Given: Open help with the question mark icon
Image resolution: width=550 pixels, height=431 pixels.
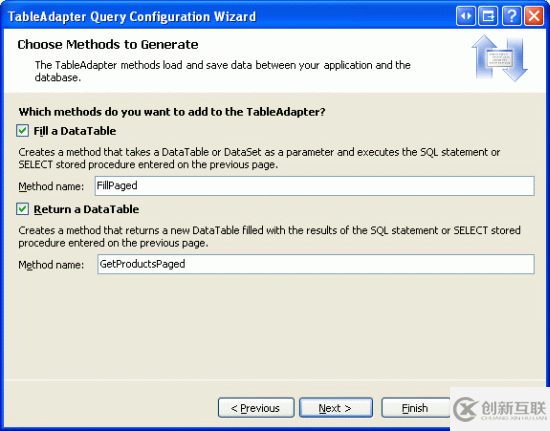Looking at the screenshot, I should pyautogui.click(x=511, y=16).
